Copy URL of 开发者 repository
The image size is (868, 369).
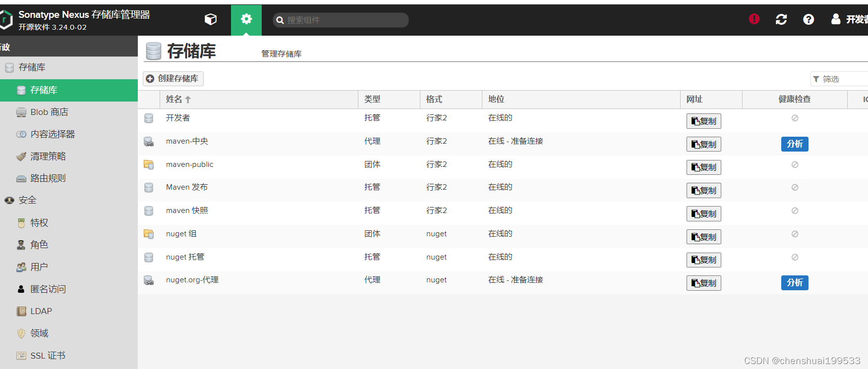coord(704,121)
